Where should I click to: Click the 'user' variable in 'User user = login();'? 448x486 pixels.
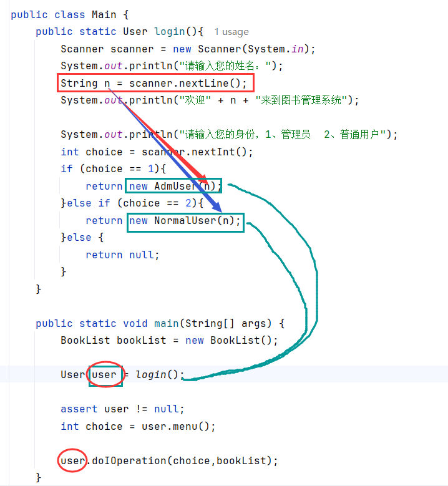click(x=104, y=375)
